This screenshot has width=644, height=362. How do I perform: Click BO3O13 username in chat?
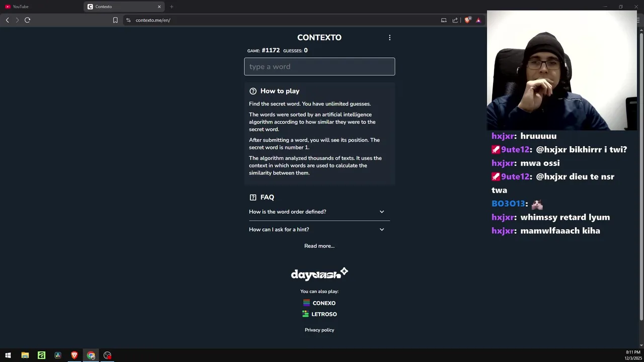click(508, 204)
